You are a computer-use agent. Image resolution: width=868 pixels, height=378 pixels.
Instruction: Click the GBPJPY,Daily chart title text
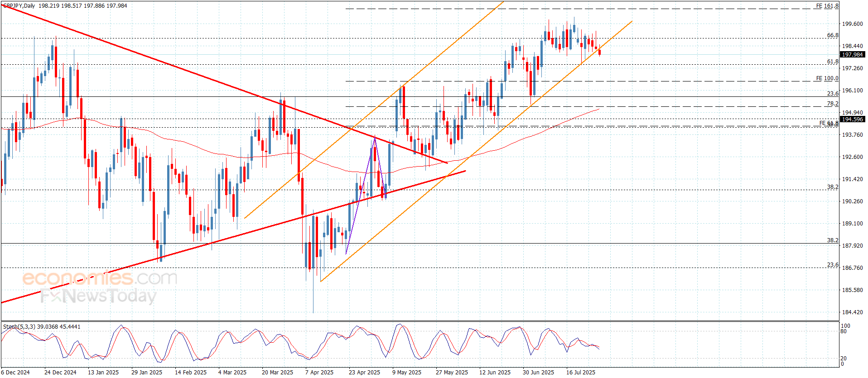(x=19, y=6)
